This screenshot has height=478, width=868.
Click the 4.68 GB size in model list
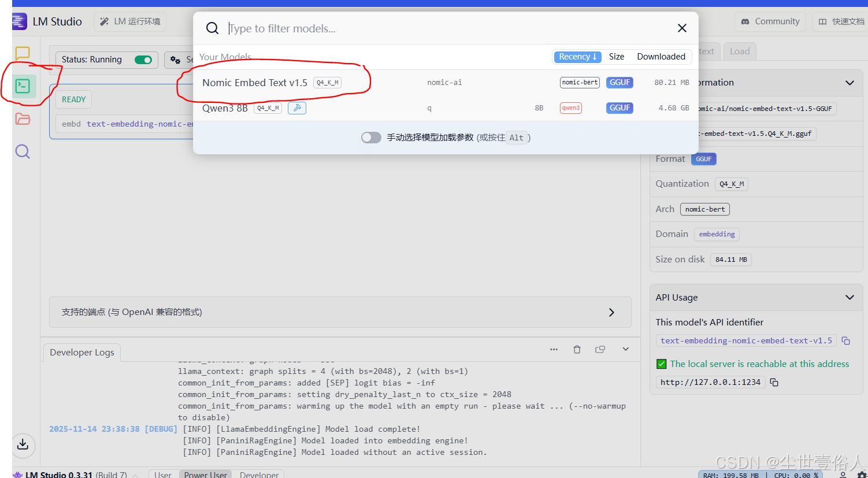[x=674, y=108]
